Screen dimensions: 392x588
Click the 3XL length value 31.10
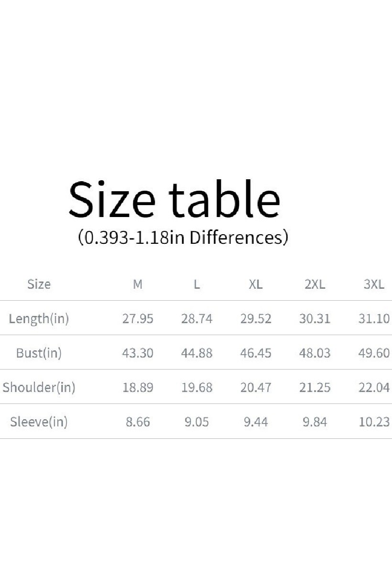(374, 319)
